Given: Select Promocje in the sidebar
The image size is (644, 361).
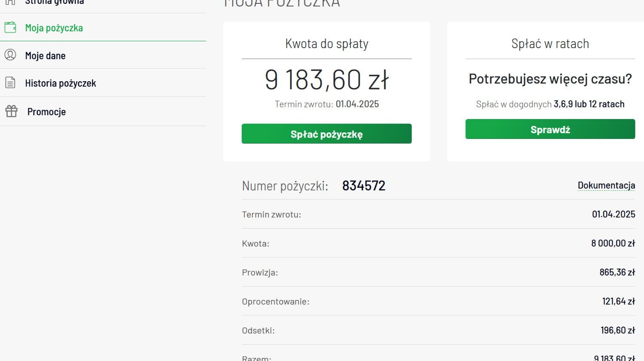Looking at the screenshot, I should click(46, 112).
